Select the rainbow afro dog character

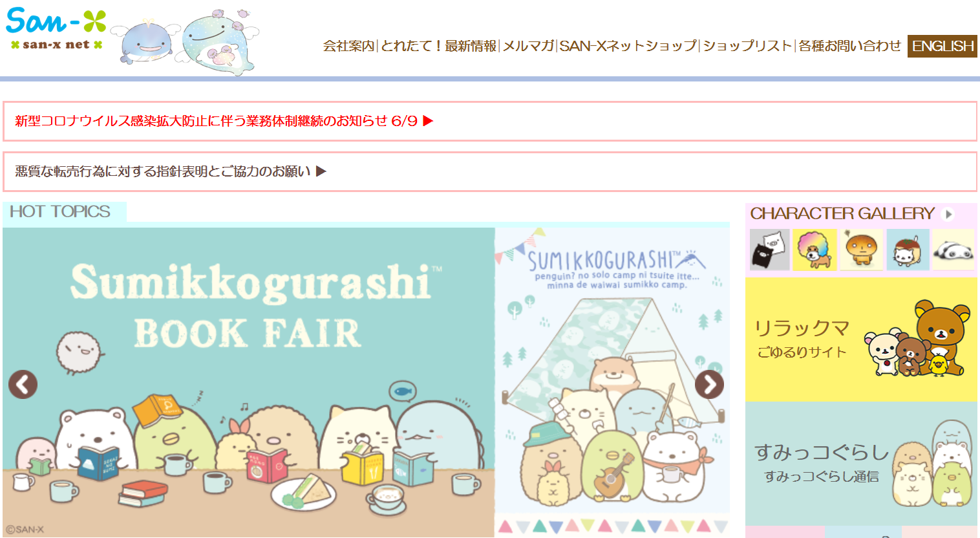(x=815, y=250)
